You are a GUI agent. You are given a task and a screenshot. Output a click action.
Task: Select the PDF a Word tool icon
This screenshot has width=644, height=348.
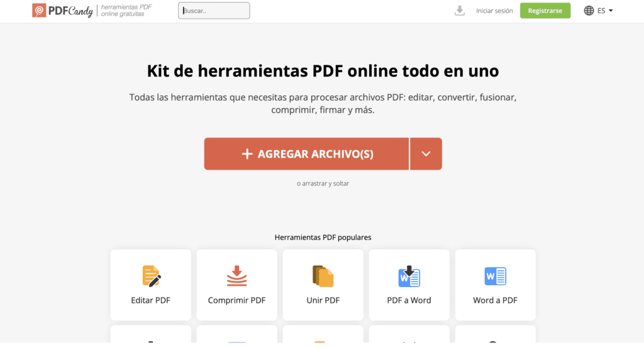pos(409,276)
